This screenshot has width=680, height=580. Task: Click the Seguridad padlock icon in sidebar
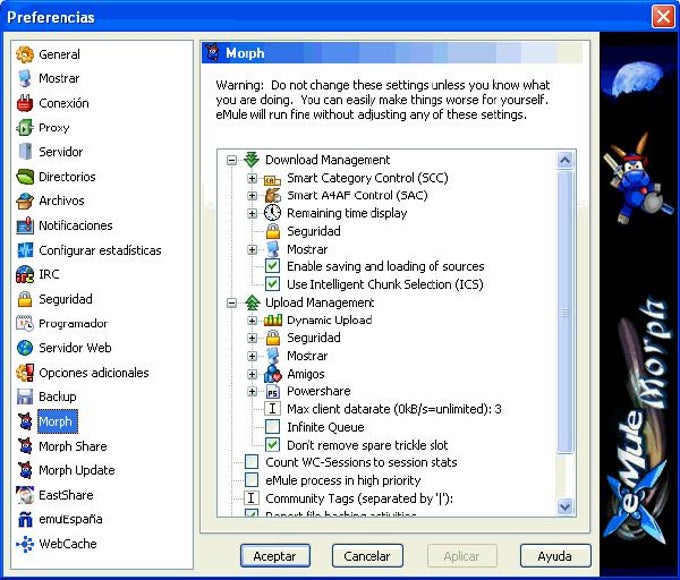click(25, 299)
